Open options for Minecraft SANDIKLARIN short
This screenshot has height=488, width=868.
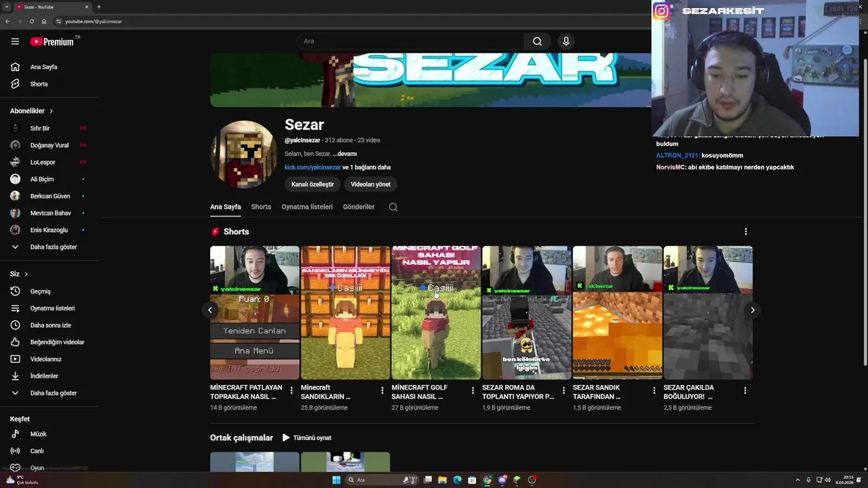click(x=382, y=390)
